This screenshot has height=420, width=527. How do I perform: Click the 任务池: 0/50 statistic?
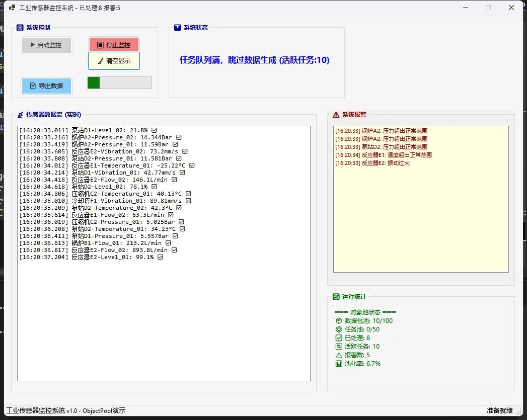click(357, 329)
